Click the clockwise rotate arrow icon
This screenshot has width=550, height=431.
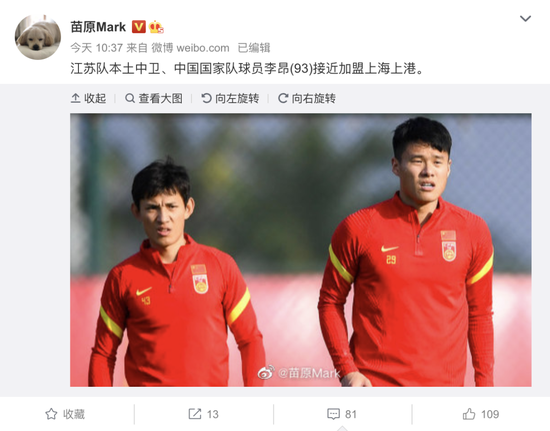pos(283,99)
